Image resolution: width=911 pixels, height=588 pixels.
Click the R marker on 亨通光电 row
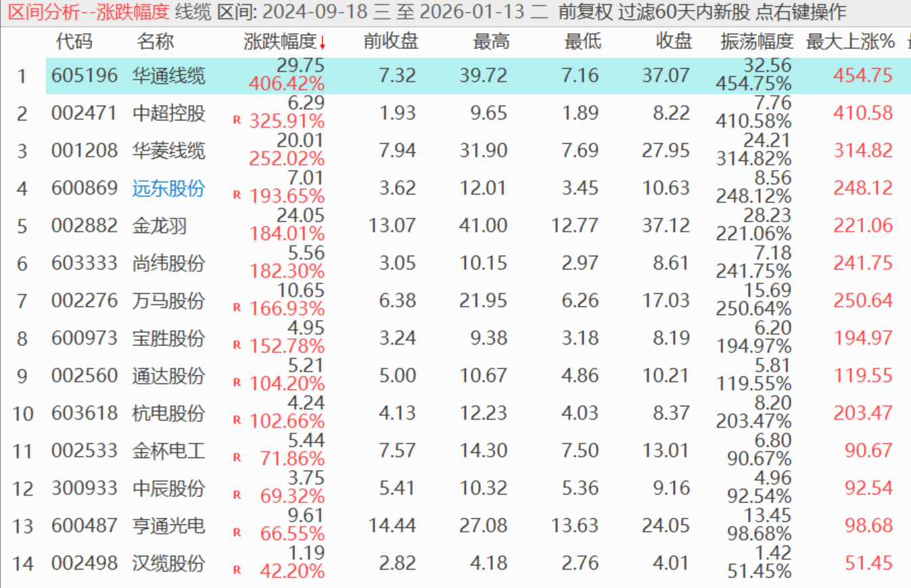coord(237,532)
